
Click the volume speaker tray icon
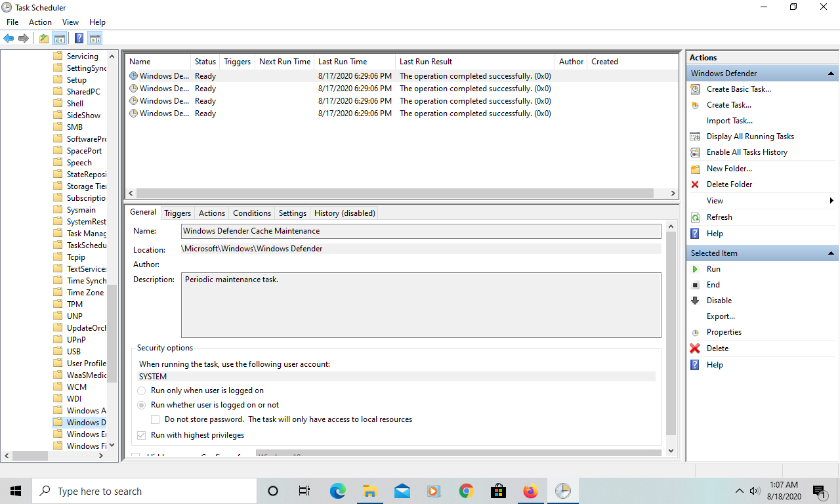755,491
